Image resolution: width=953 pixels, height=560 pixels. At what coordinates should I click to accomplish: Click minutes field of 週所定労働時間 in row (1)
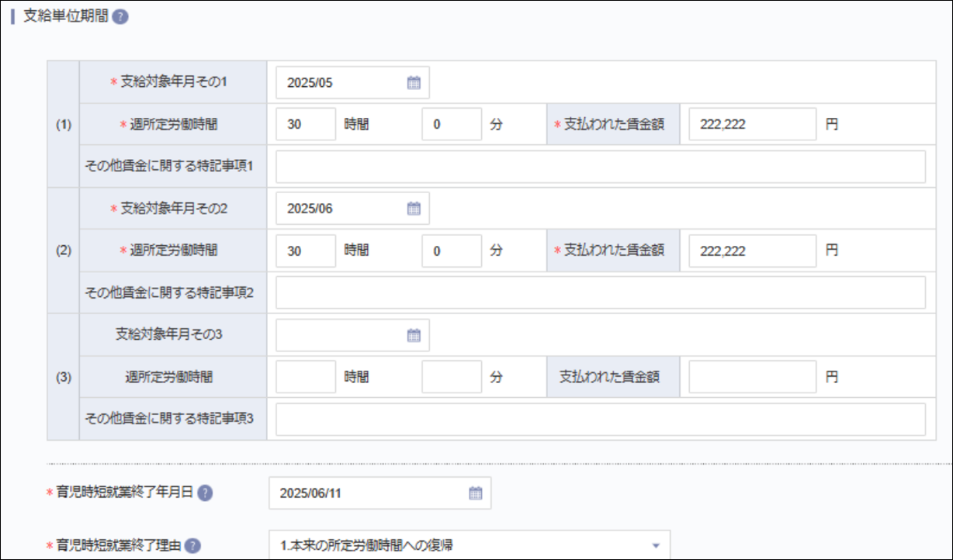click(x=452, y=124)
